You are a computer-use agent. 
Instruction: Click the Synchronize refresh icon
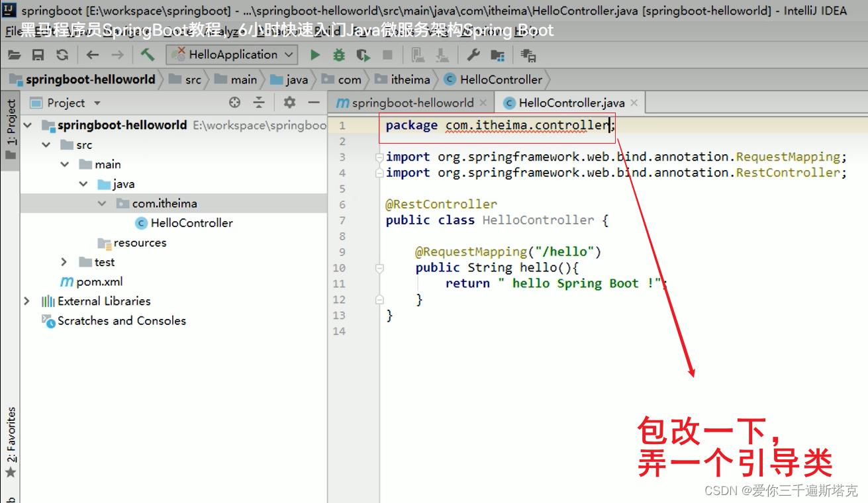coord(62,55)
